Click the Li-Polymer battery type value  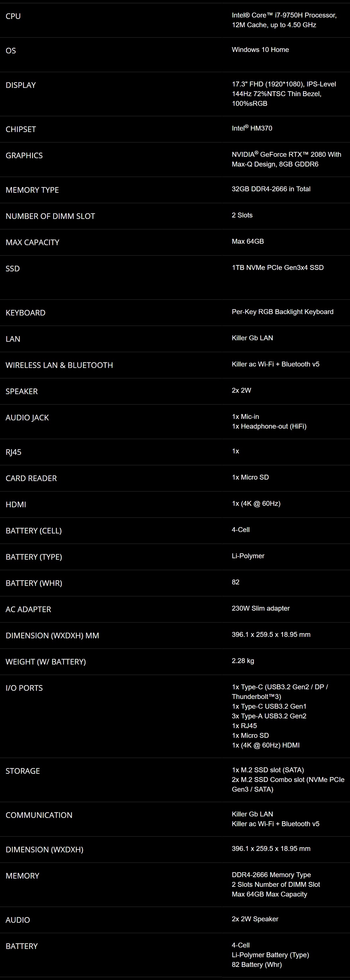pyautogui.click(x=248, y=556)
